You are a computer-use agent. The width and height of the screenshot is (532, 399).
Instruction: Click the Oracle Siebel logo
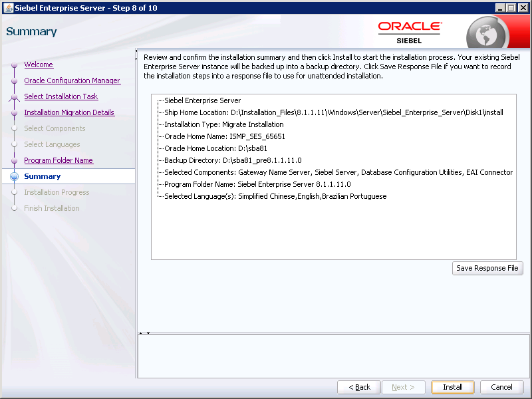click(x=410, y=33)
